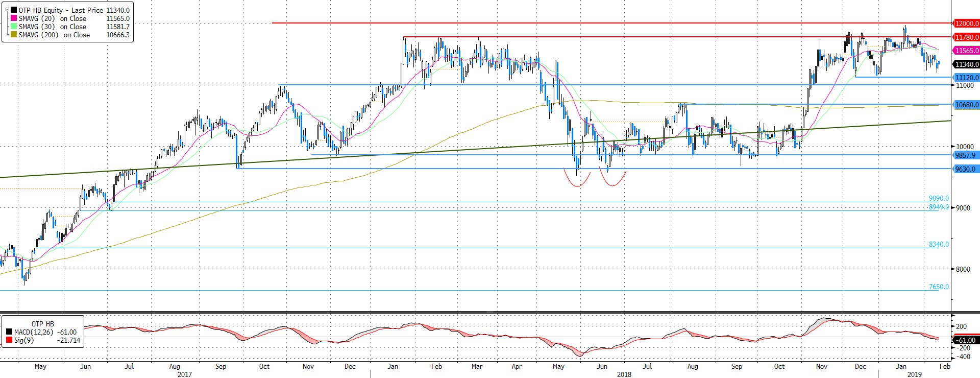Click the magenta SMAVG (20) legend swatch

click(14, 18)
